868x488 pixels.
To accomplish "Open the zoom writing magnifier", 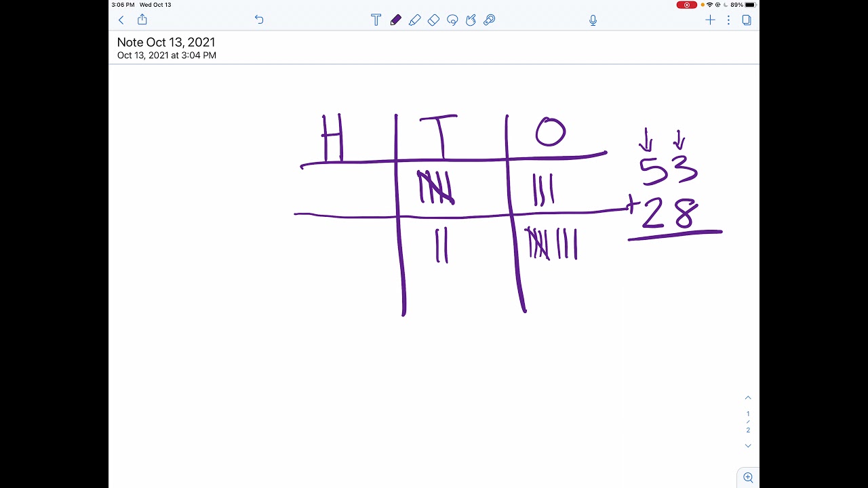I will pos(748,478).
